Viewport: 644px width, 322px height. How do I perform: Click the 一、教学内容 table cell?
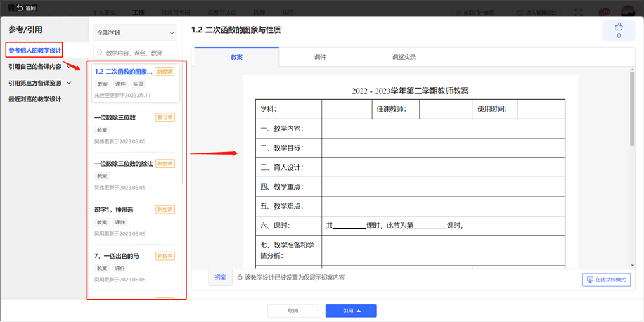pos(289,129)
